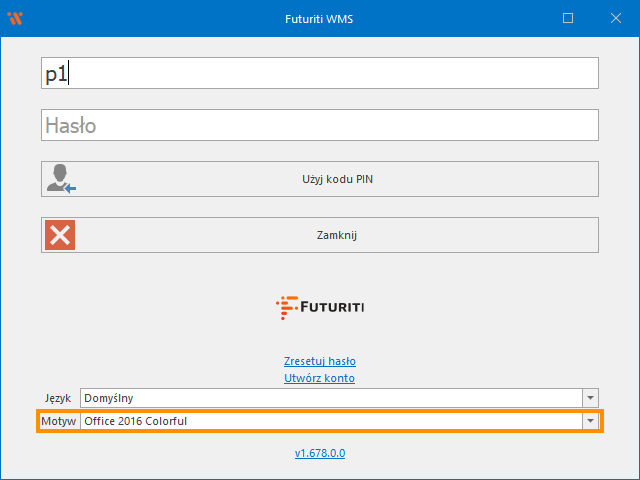Maximize the Futuriti WMS window

click(568, 18)
